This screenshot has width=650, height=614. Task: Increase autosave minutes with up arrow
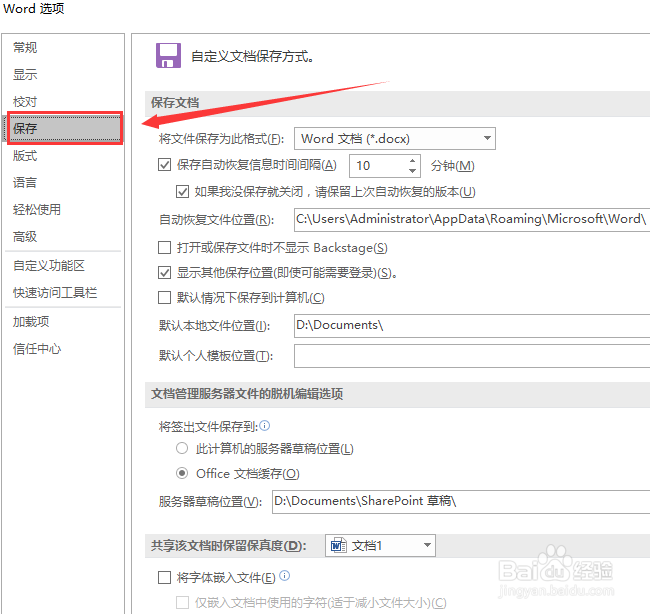pos(412,161)
